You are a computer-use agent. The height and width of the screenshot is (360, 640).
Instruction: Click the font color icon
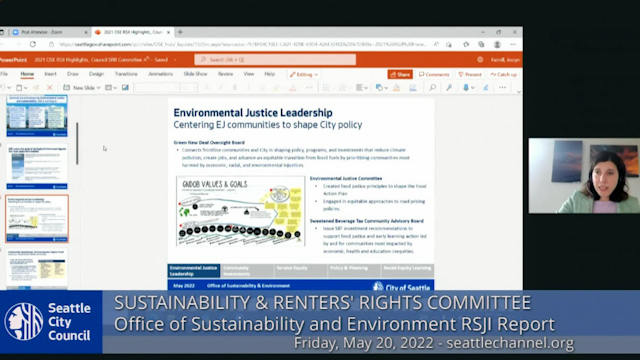(x=293, y=88)
